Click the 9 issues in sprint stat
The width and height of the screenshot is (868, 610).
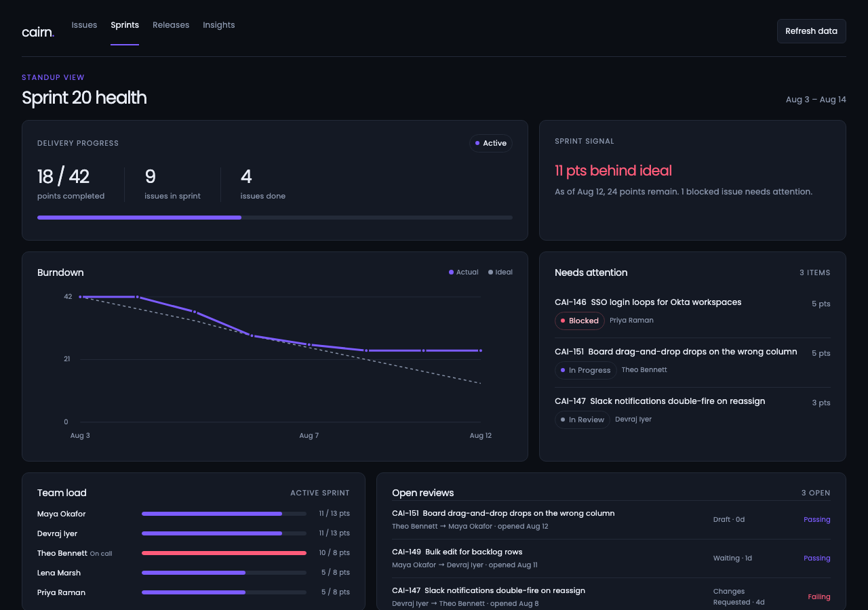172,184
